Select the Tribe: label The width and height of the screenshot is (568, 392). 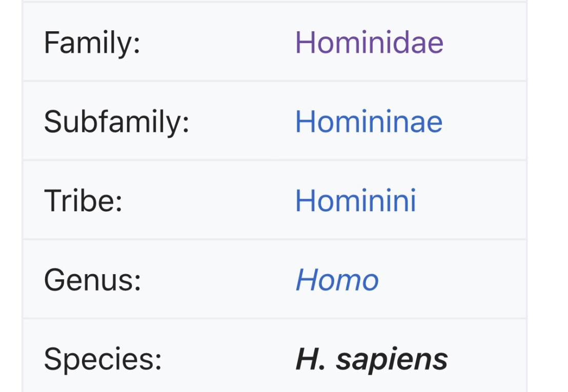tap(83, 200)
